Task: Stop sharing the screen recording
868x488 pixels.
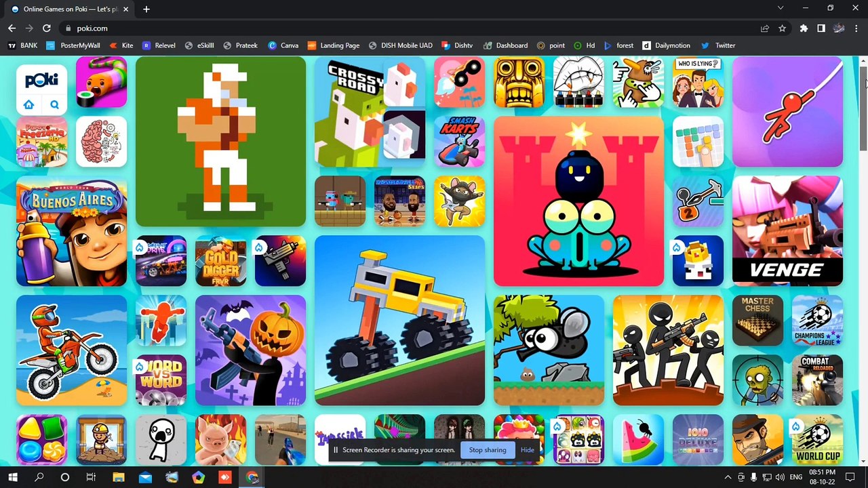Action: pos(488,449)
